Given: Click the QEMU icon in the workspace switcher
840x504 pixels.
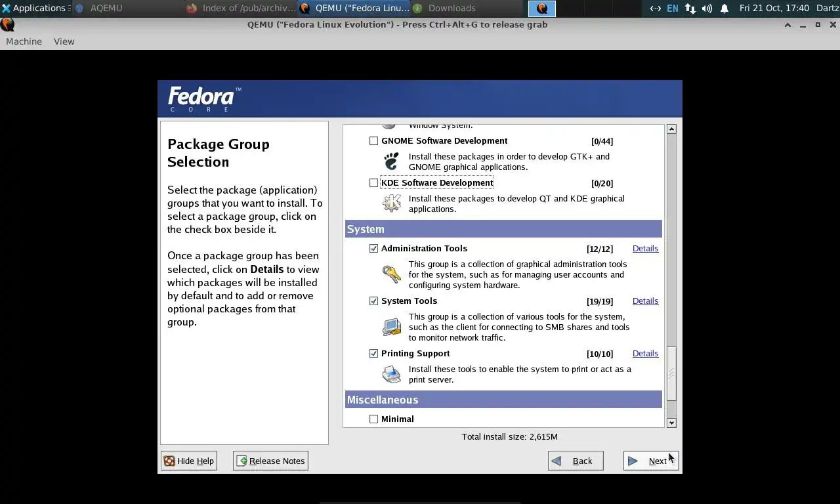Looking at the screenshot, I should click(x=542, y=9).
